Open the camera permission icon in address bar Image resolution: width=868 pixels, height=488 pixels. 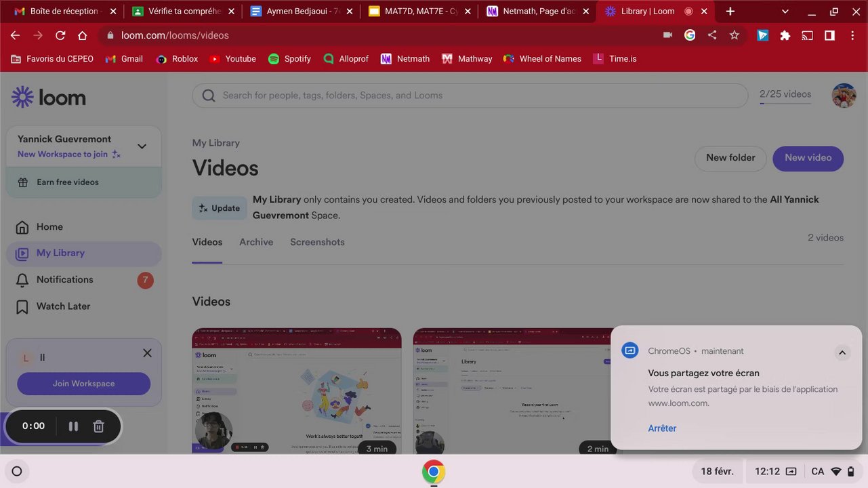tap(667, 35)
